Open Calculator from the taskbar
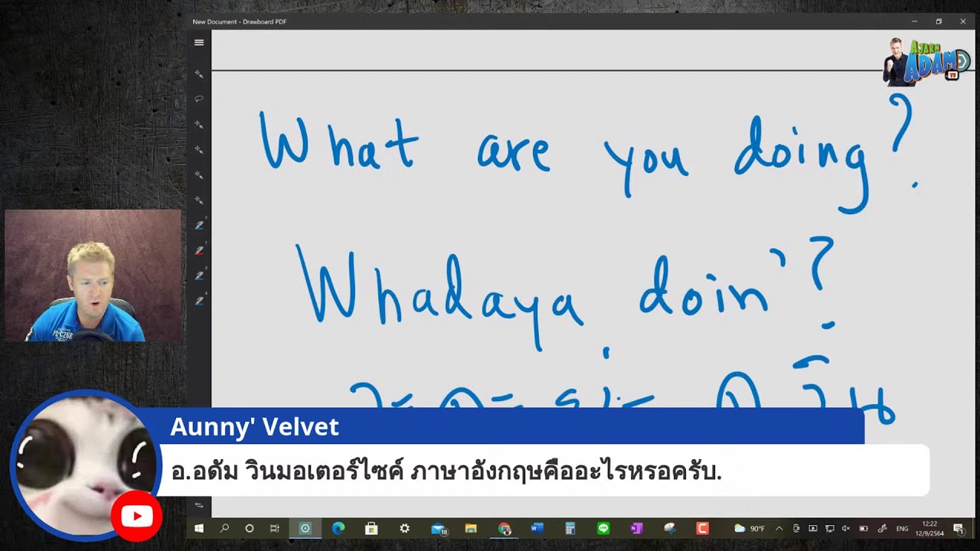Image resolution: width=980 pixels, height=551 pixels. 570,528
